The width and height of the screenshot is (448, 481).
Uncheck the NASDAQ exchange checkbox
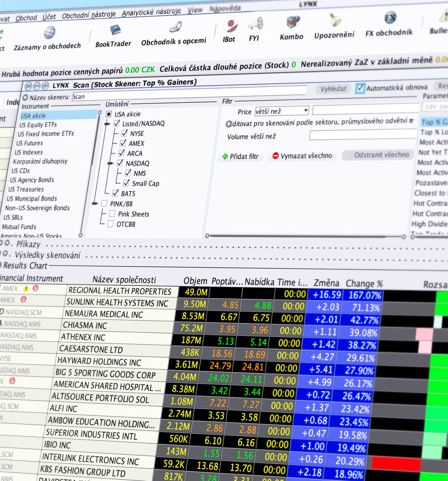120,163
